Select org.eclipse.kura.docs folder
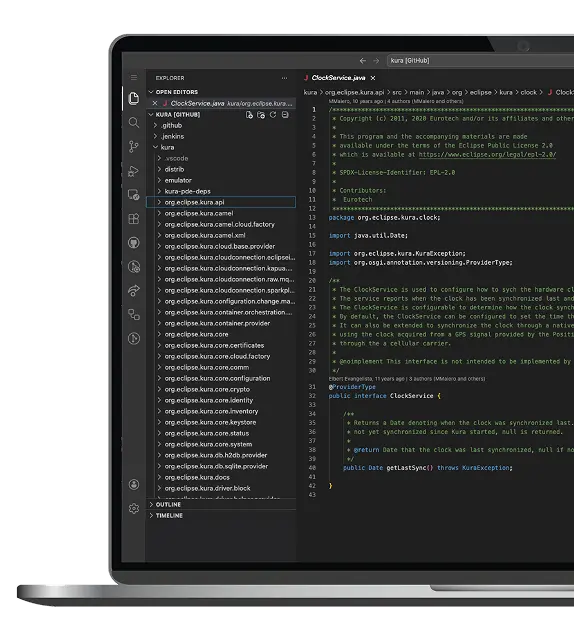 [x=221, y=477]
